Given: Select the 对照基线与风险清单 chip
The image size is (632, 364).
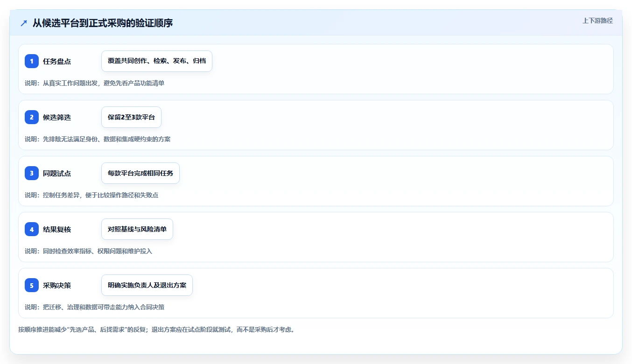Looking at the screenshot, I should (137, 229).
